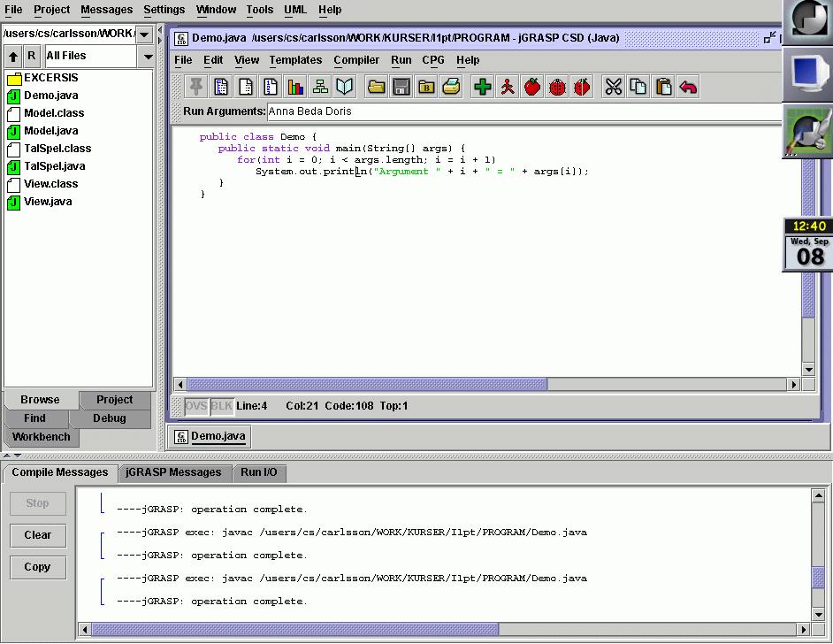Open the Compiler menu

click(356, 60)
